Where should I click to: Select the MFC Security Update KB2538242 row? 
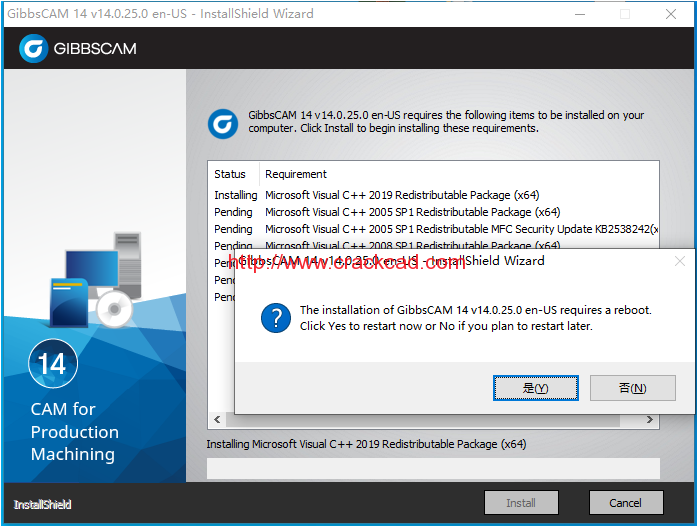[x=434, y=229]
